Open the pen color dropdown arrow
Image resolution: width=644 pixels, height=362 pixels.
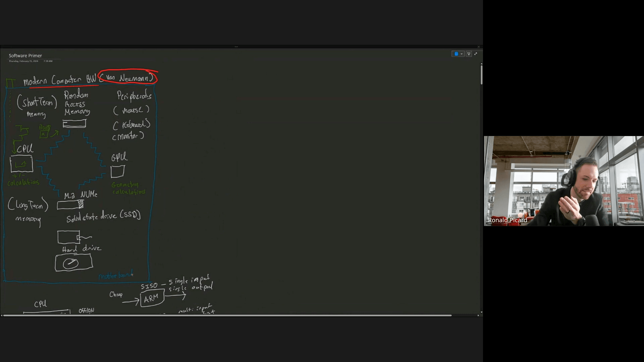[x=462, y=54]
